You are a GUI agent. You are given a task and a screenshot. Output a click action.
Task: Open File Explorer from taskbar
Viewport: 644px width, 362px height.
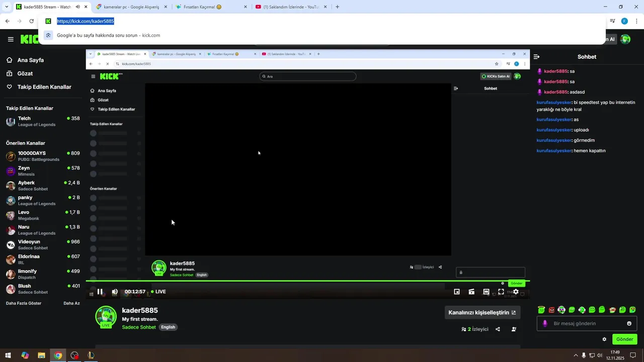(x=41, y=355)
